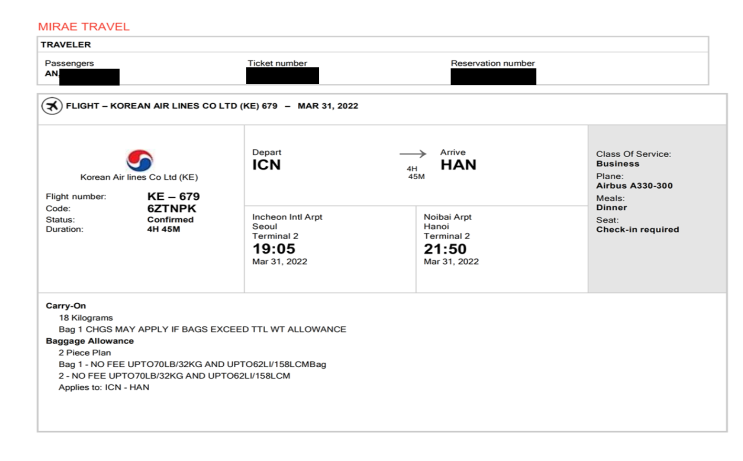Select flight number value KE – 679

(x=173, y=196)
